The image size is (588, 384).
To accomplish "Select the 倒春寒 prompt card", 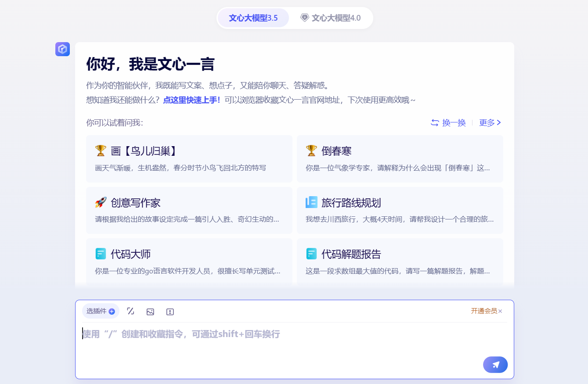I will [x=400, y=159].
